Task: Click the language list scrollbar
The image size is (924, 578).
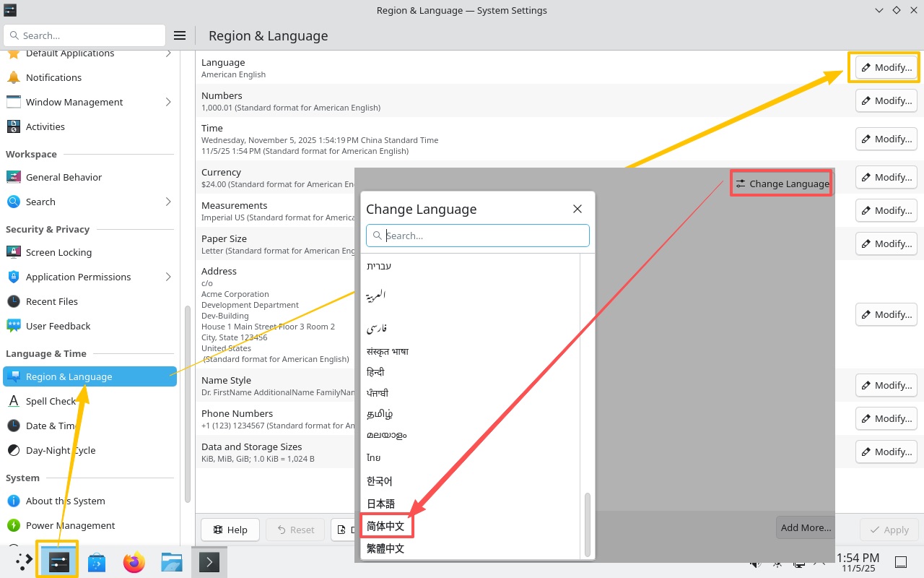Action: pos(588,524)
